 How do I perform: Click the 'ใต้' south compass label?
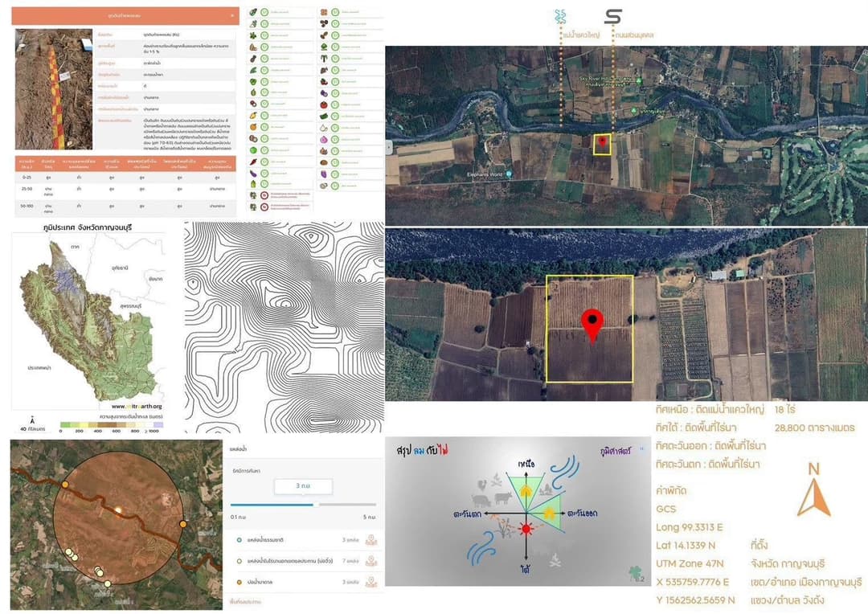coord(526,569)
